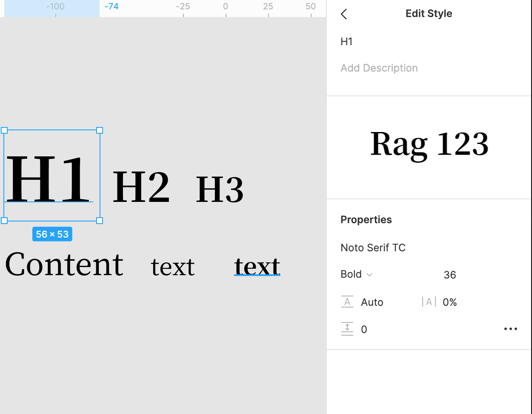Click the font size field showing 36

(x=449, y=275)
